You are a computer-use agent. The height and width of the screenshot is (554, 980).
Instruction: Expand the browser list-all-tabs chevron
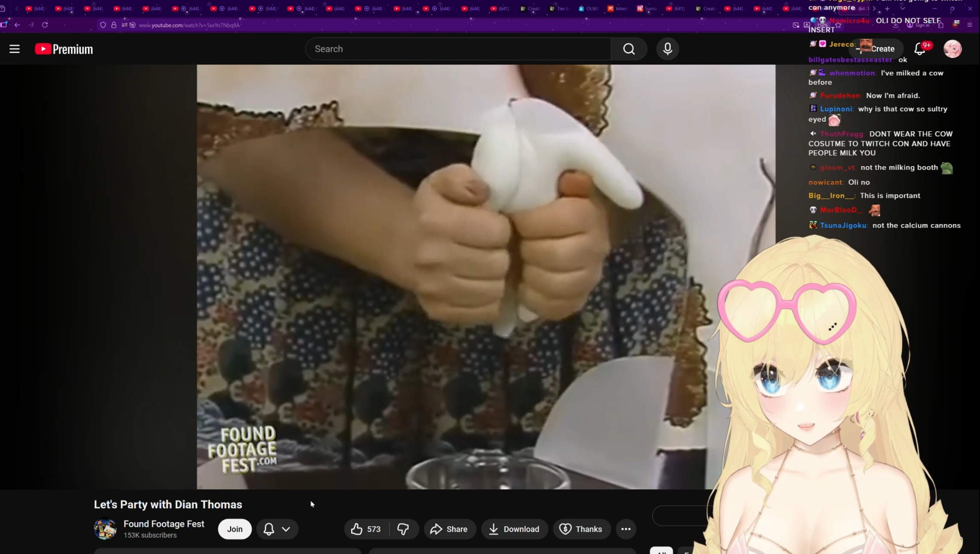click(903, 9)
